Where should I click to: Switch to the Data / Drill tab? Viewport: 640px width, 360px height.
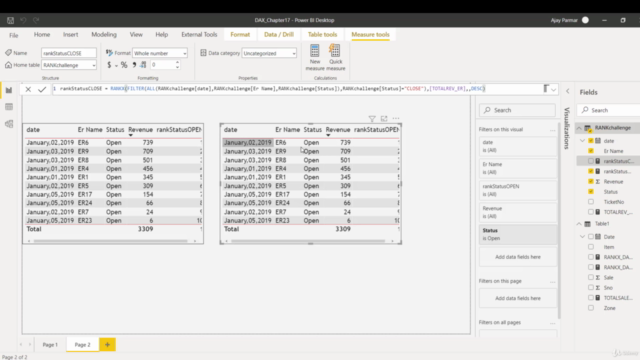279,35
